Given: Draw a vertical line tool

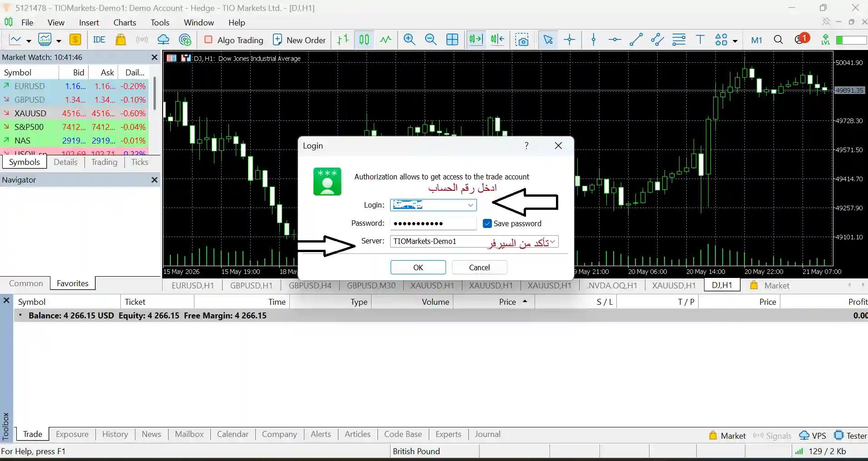Looking at the screenshot, I should [593, 40].
